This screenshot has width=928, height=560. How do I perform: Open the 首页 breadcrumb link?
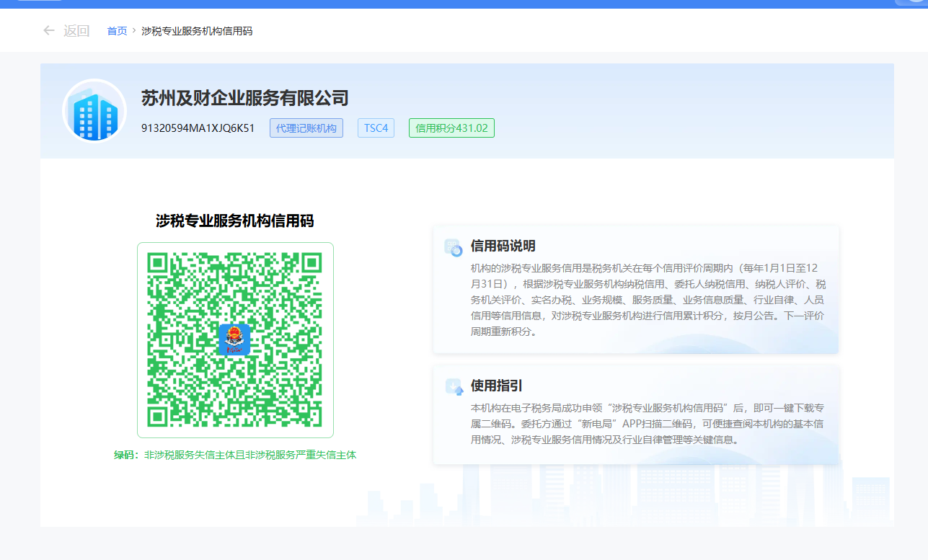coord(117,31)
